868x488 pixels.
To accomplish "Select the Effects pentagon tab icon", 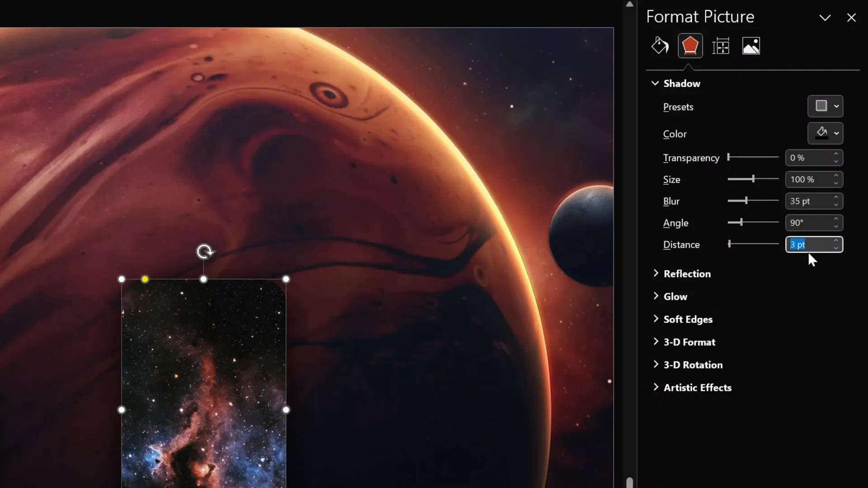I will click(x=690, y=46).
